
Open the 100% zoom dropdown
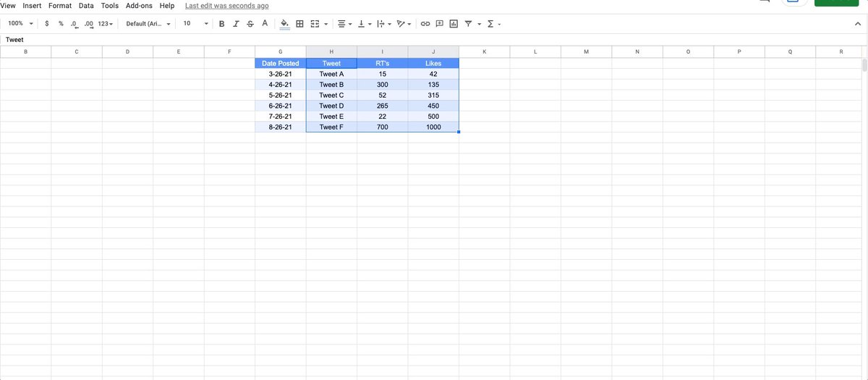tap(20, 24)
